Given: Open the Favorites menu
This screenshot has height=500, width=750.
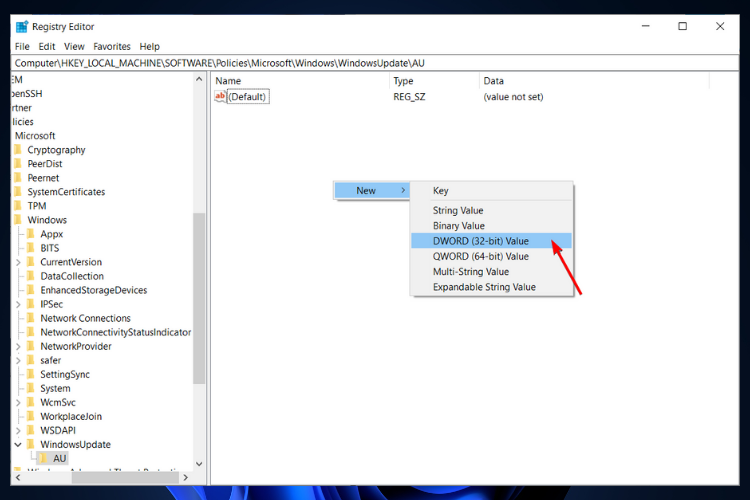Looking at the screenshot, I should coord(111,46).
